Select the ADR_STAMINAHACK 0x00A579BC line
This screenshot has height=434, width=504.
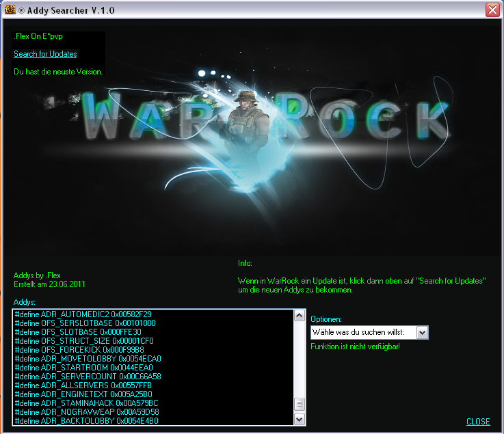(x=86, y=403)
